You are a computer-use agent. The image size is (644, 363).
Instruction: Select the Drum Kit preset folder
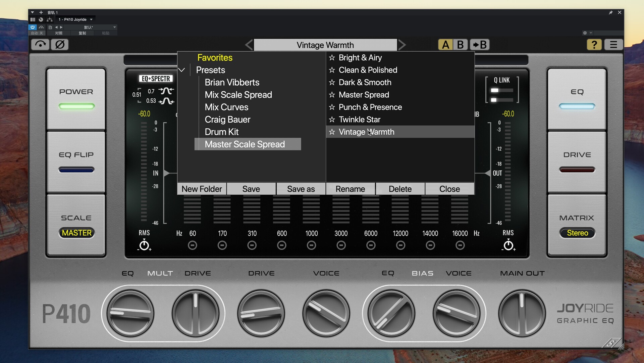[222, 132]
